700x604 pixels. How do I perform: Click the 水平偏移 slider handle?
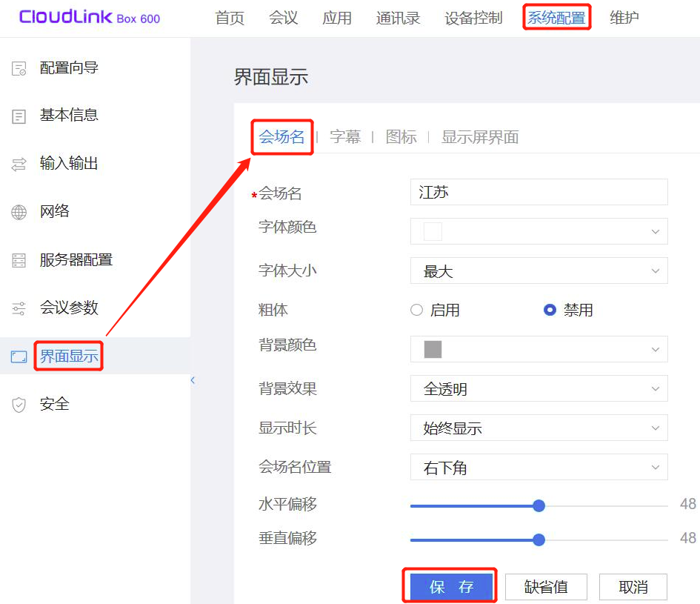[x=539, y=505]
